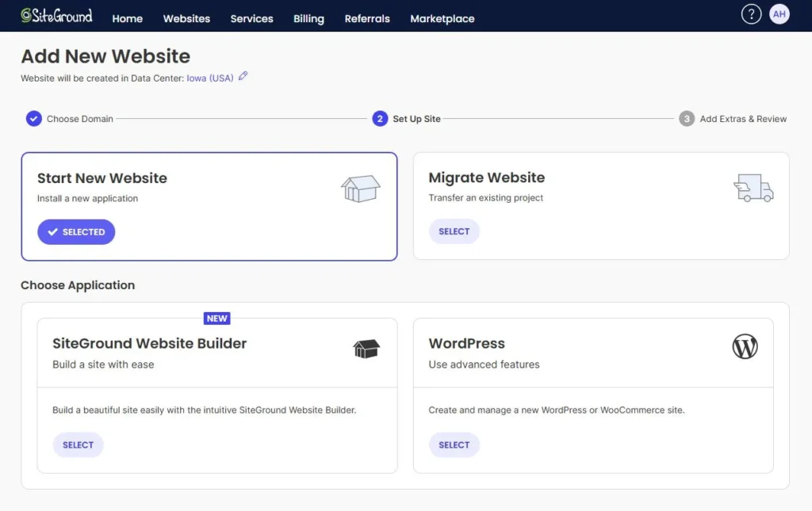Screen dimensions: 812x511
Task: Click the SiteGround Website Builder house icon
Action: (366, 349)
